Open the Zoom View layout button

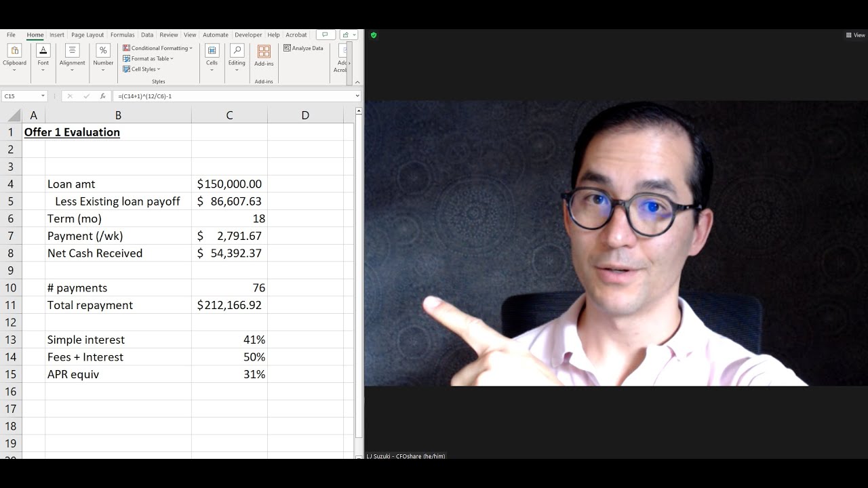click(x=855, y=35)
